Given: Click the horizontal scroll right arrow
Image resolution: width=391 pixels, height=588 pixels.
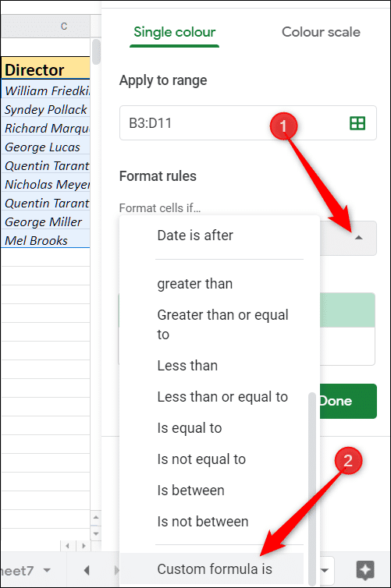Looking at the screenshot, I should 84,546.
